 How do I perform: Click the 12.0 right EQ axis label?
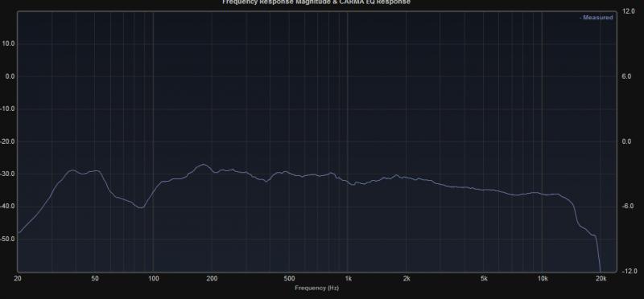629,11
